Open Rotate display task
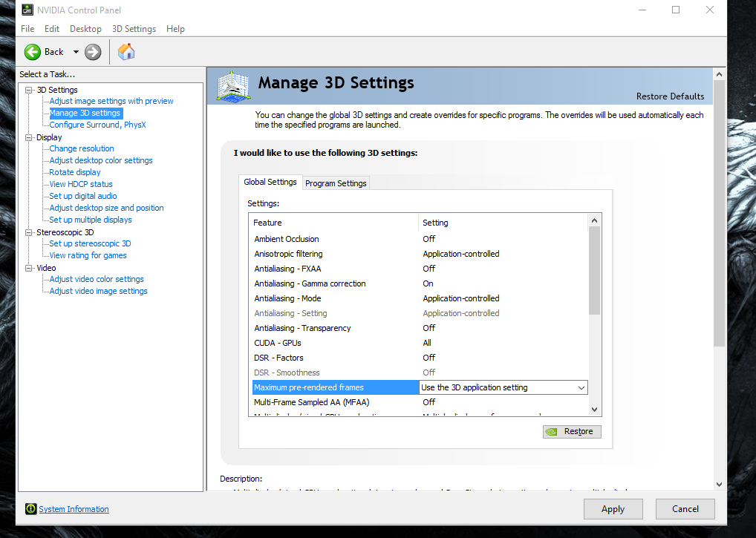 (x=75, y=172)
